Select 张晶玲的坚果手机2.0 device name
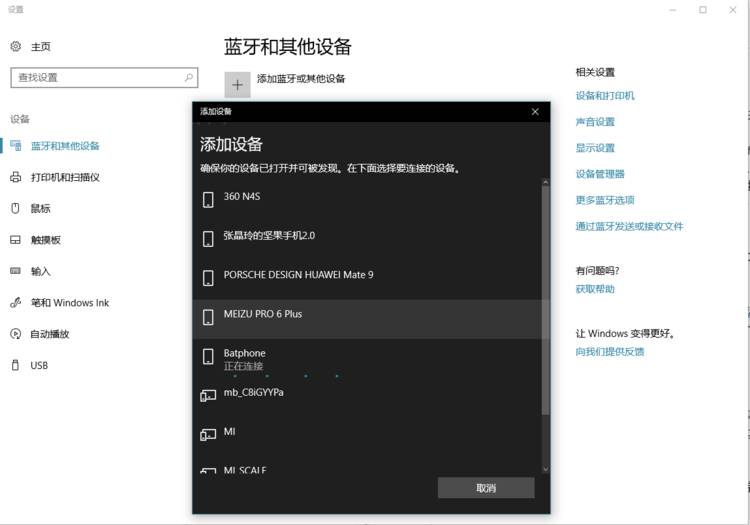Image resolution: width=750 pixels, height=525 pixels. point(269,235)
